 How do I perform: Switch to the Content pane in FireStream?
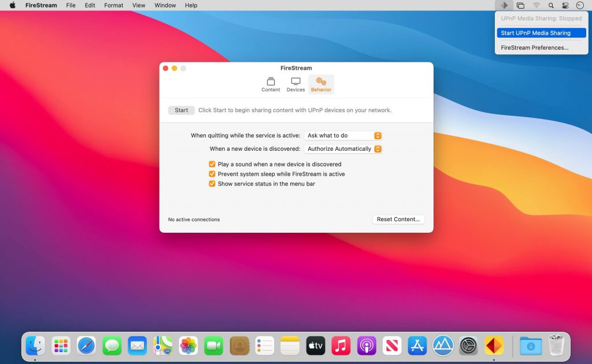pyautogui.click(x=271, y=84)
